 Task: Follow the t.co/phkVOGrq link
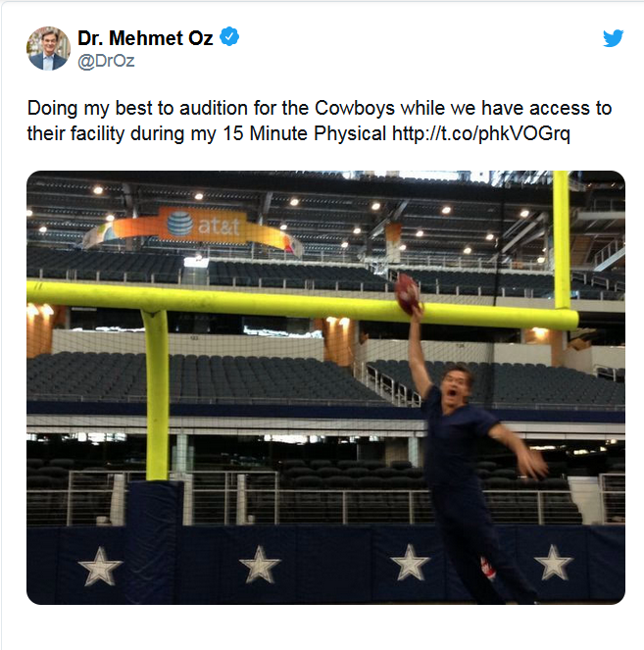tap(480, 133)
